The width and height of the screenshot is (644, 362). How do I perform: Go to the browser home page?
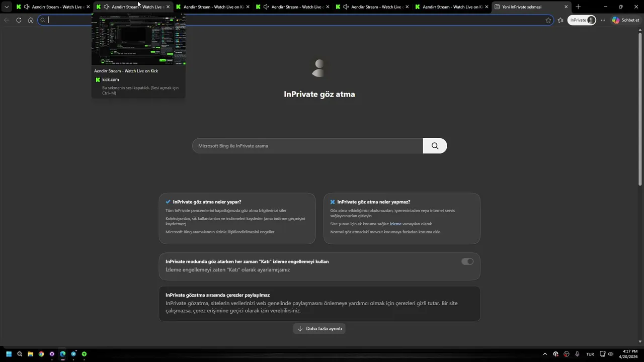(x=31, y=20)
